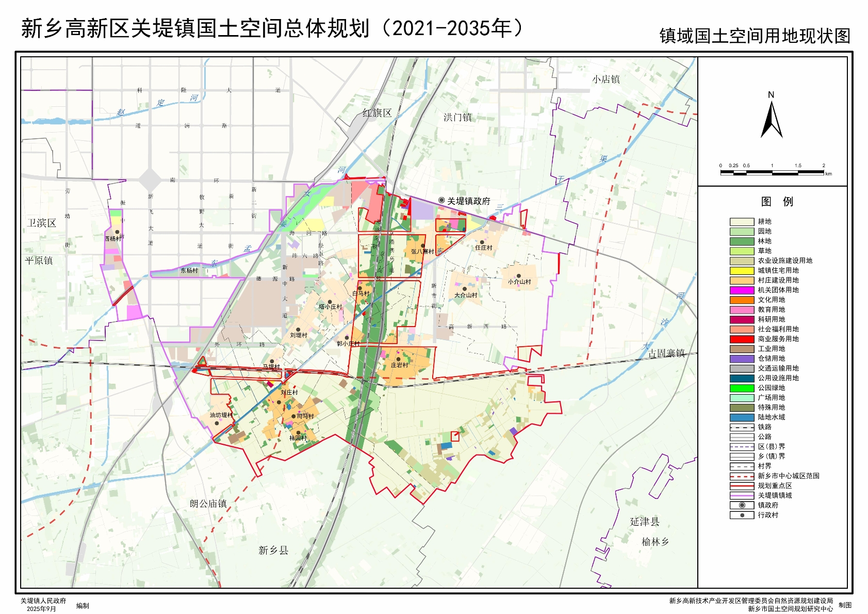Viewport: 868px width, 614px height.
Task: Select the blue 陆地水域 legend swatch
Action: pos(742,417)
